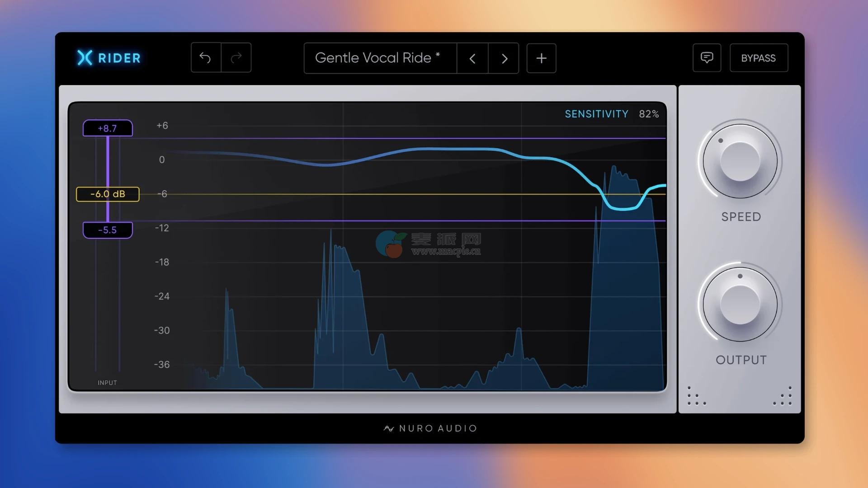Open the Gentle Vocal Ride preset menu

pyautogui.click(x=380, y=58)
